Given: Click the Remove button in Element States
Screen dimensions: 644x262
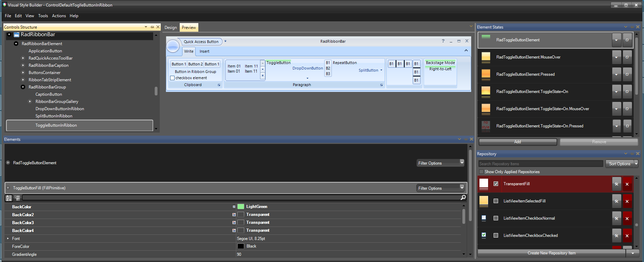Looking at the screenshot, I should click(x=599, y=142).
